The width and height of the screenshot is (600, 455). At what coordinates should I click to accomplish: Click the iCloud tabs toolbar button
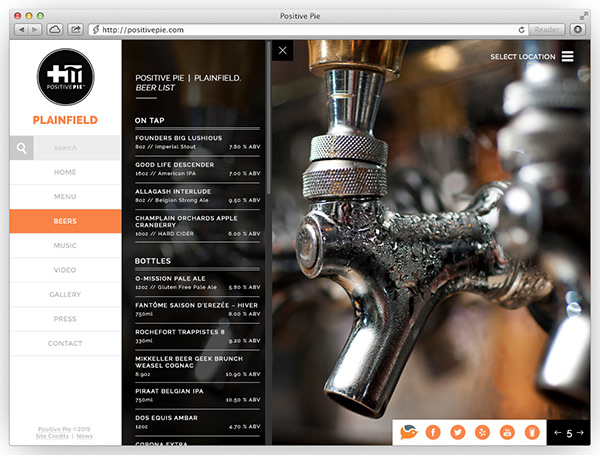55,29
